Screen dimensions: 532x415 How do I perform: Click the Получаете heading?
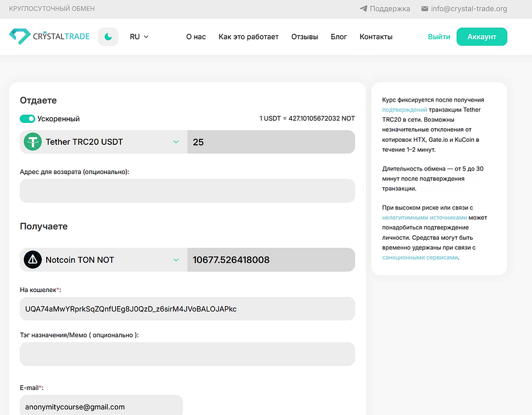[x=44, y=226]
